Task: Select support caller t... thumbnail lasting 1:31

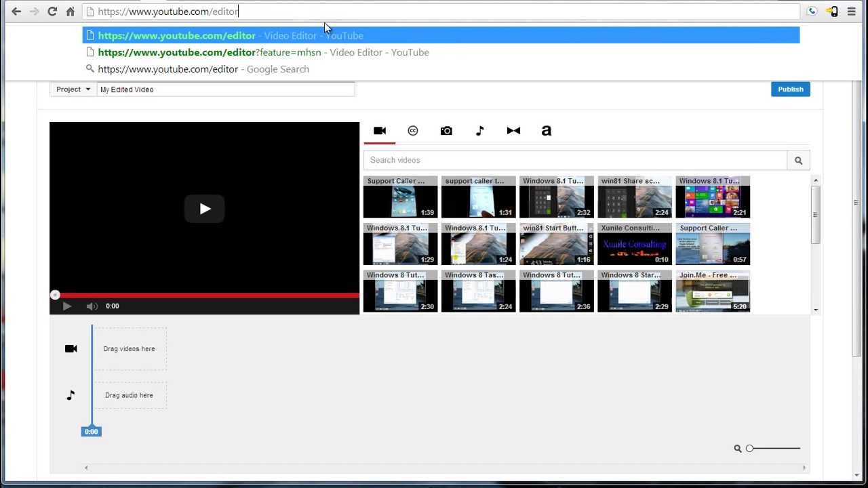Action: (478, 197)
